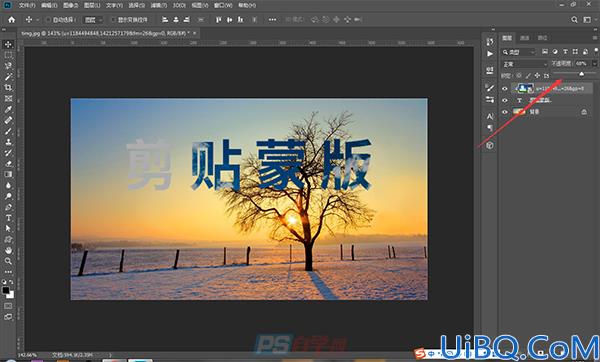Hide the top clipped image layer
600x362 pixels.
click(505, 89)
